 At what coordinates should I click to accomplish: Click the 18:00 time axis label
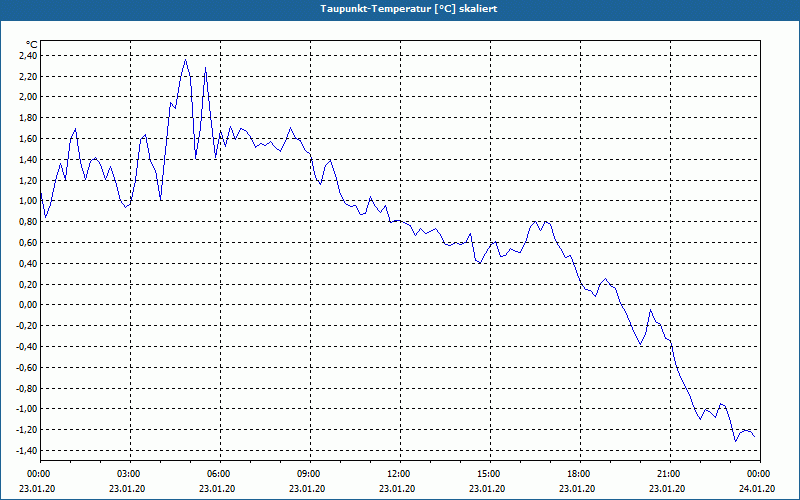click(x=580, y=474)
